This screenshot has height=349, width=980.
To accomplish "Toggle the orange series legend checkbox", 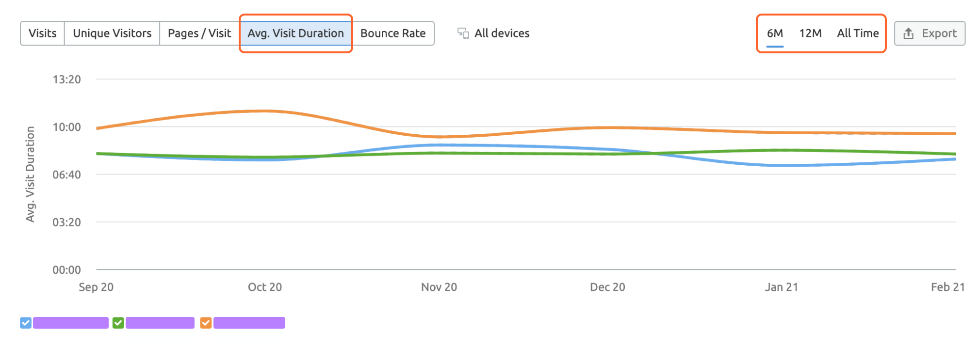I will tap(206, 323).
